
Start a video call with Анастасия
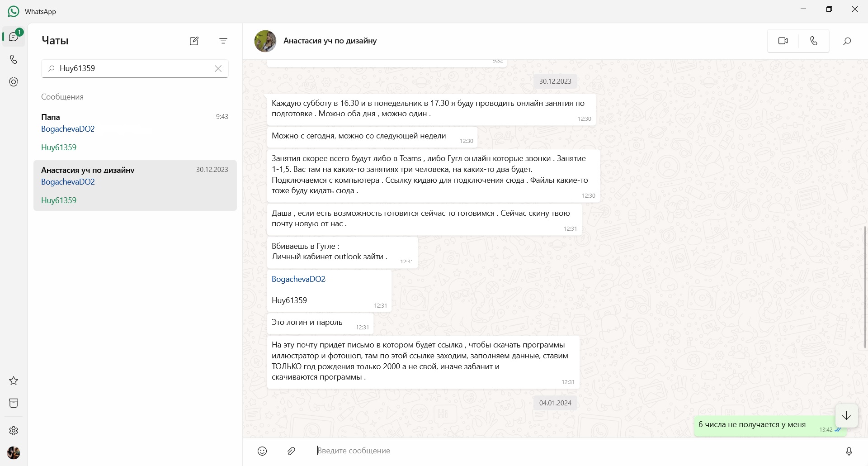click(x=783, y=41)
